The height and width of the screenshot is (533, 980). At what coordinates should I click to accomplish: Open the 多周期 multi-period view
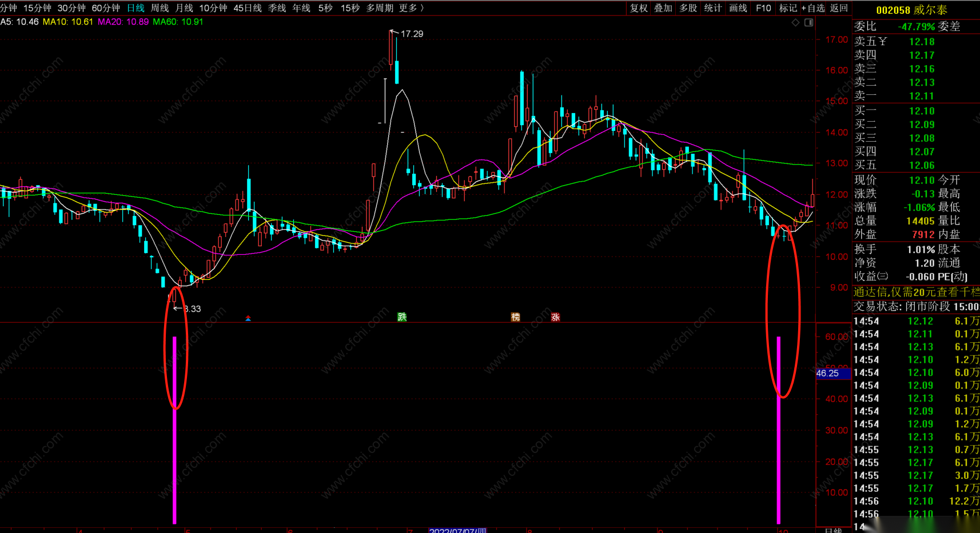[380, 8]
